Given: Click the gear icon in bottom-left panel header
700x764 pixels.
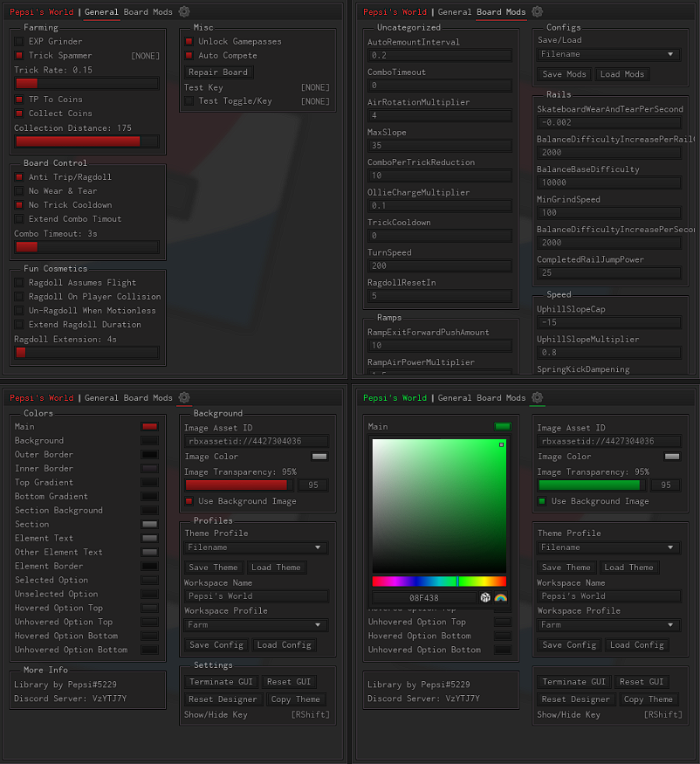Looking at the screenshot, I should click(x=183, y=397).
